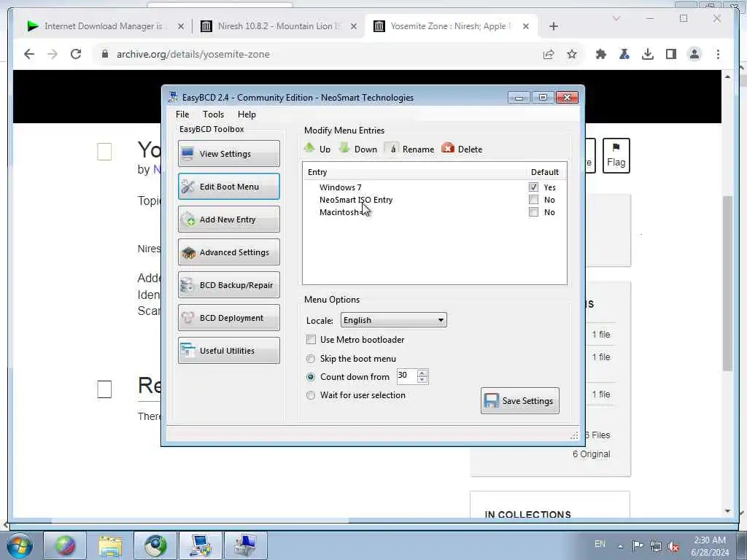Go back in the browser
Screen dimensions: 747x560
[x=29, y=54]
